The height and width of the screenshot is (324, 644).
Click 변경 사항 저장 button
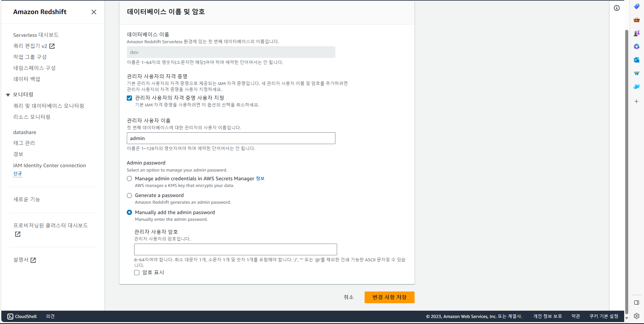click(389, 297)
